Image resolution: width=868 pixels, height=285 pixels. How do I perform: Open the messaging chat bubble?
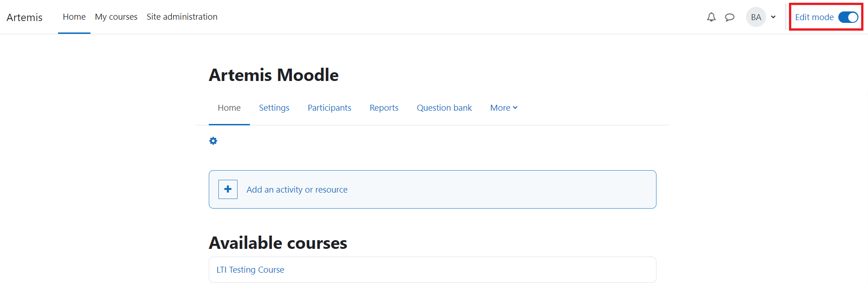pyautogui.click(x=729, y=17)
